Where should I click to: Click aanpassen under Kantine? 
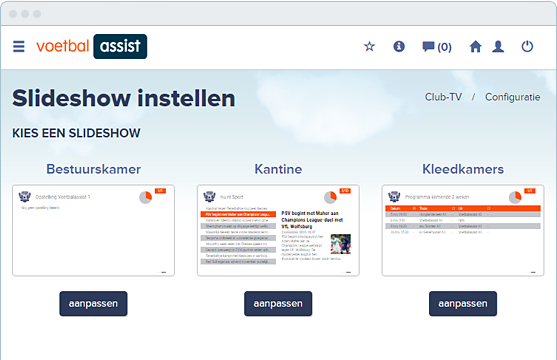pyautogui.click(x=278, y=303)
